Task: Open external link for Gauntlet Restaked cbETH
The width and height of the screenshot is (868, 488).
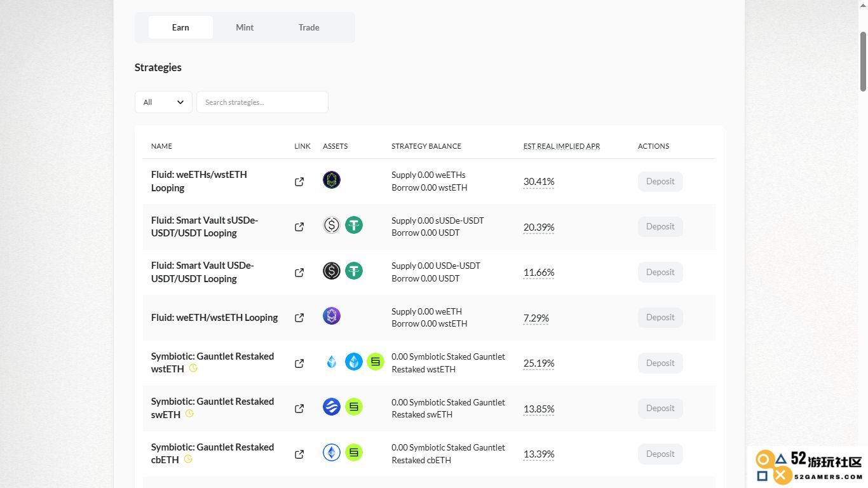Action: [299, 454]
